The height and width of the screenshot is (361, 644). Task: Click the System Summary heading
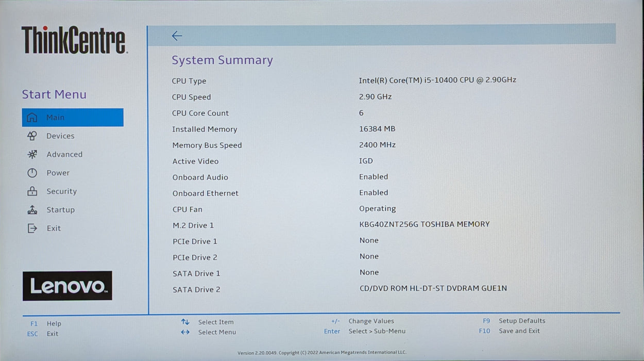pyautogui.click(x=223, y=60)
